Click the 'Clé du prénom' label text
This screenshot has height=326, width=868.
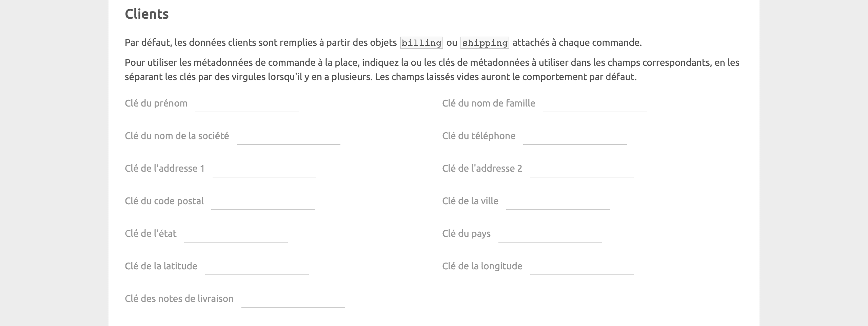click(156, 103)
